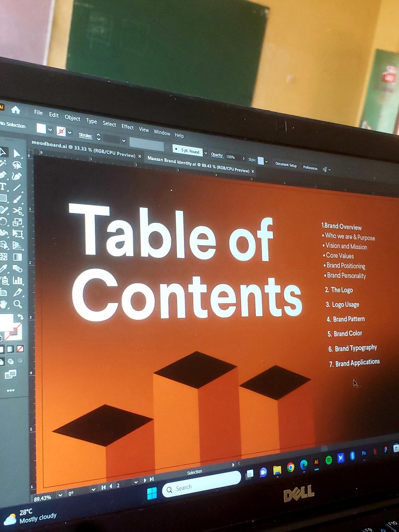
Task: Pick the Curvature tool
Action: 17,176
